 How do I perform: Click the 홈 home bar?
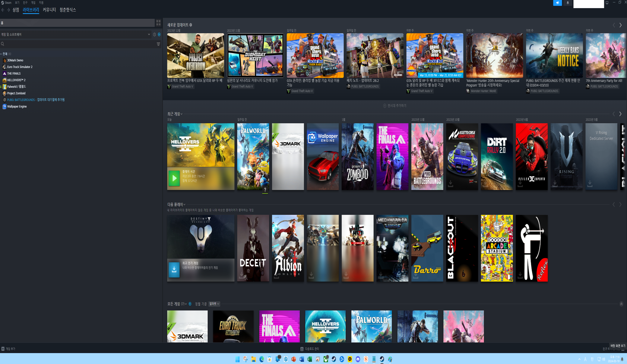click(x=77, y=23)
